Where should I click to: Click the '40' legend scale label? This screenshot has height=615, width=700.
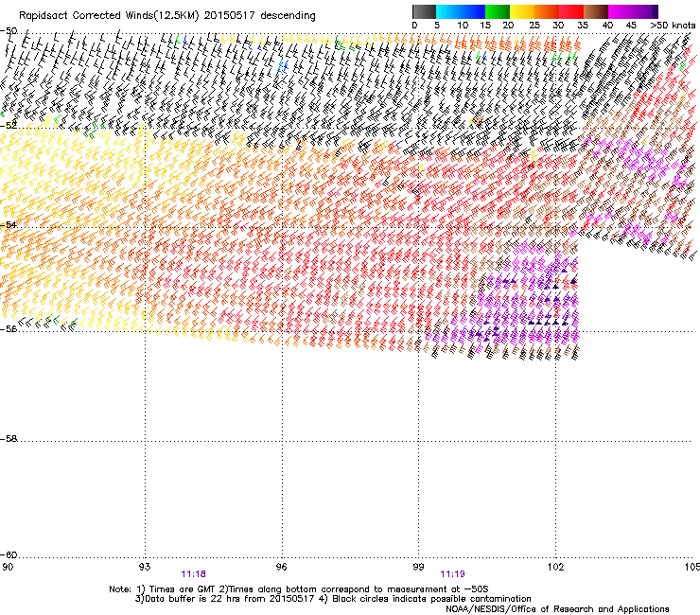[607, 26]
